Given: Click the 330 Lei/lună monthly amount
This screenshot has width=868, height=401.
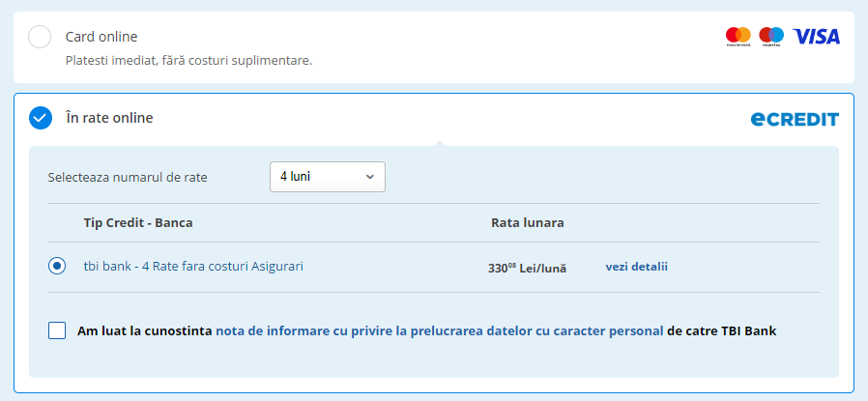Looking at the screenshot, I should 527,268.
